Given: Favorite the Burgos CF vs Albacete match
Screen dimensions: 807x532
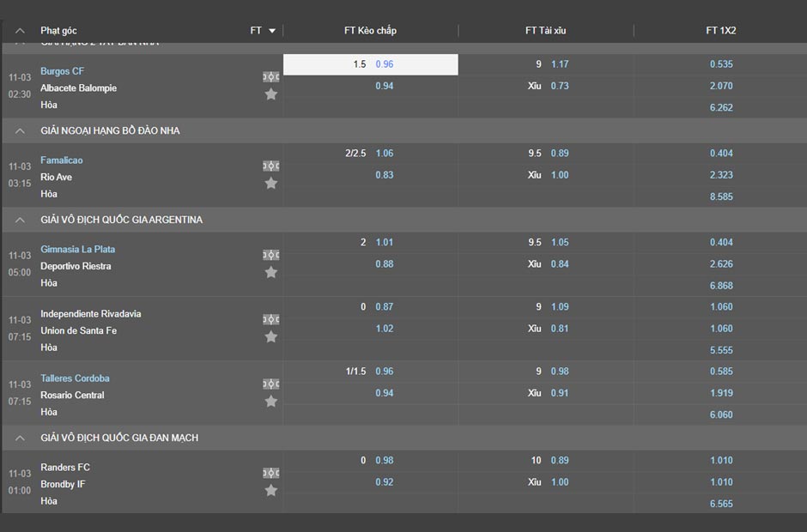Looking at the screenshot, I should click(271, 94).
